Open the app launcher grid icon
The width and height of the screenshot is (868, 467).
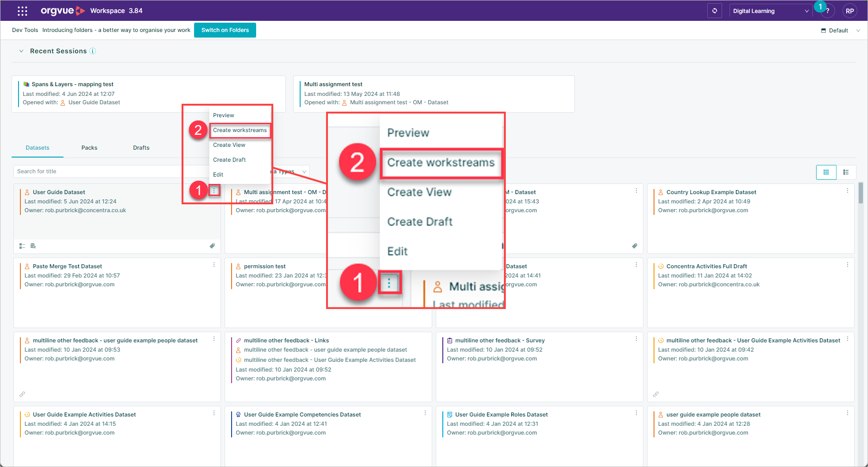coord(22,11)
